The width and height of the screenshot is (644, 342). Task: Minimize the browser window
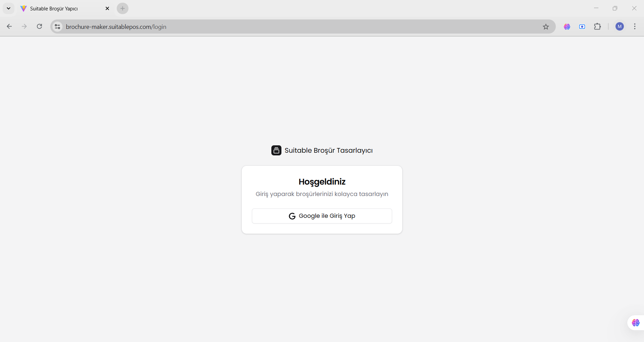(x=596, y=8)
